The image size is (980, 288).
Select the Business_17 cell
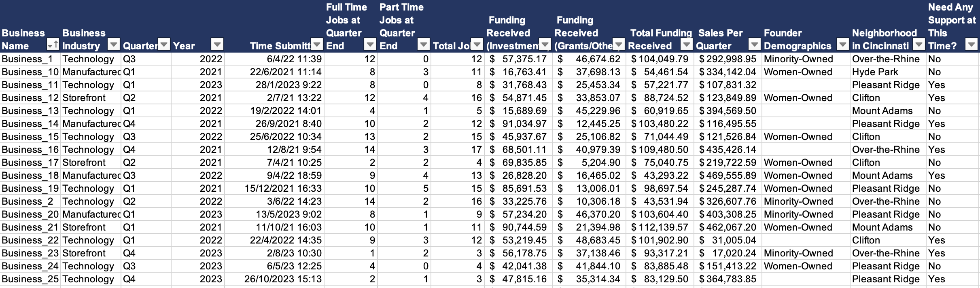(30, 163)
